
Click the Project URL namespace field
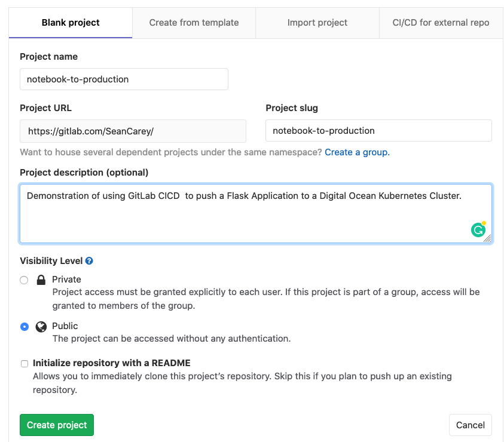[133, 131]
